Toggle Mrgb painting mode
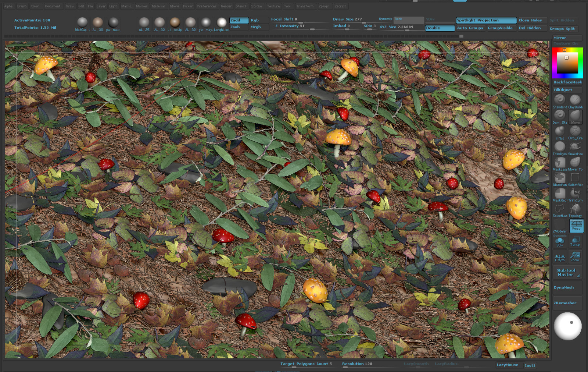Image resolution: width=588 pixels, height=372 pixels. click(259, 27)
